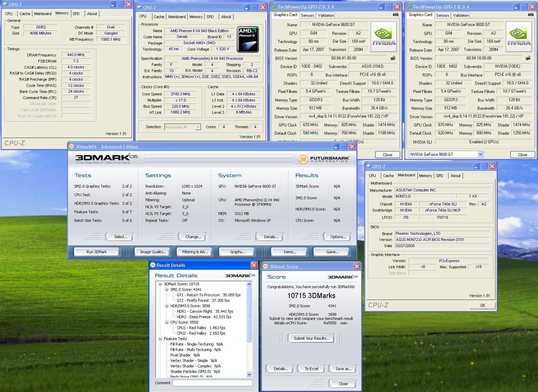Minimize the CPU-Z Mainboard window
The width and height of the screenshot is (538, 392).
476,166
